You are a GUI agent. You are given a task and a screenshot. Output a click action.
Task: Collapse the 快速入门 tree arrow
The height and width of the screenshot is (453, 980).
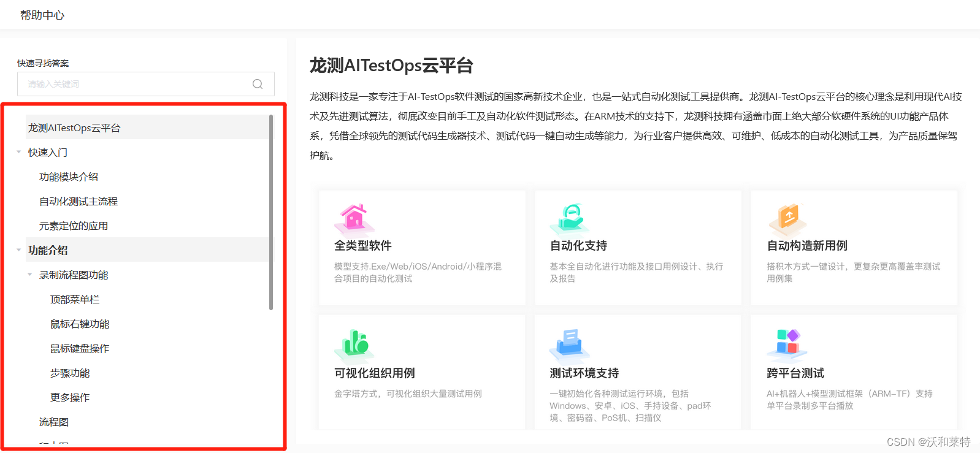19,152
